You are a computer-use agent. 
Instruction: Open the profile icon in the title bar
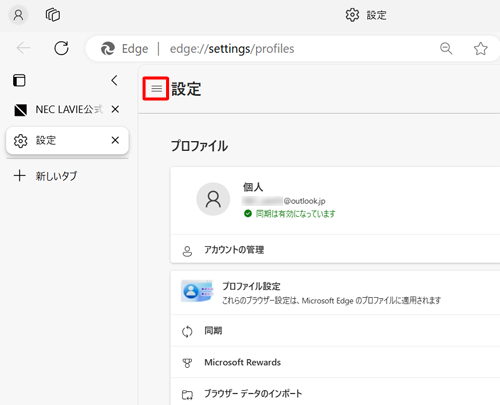tap(18, 15)
